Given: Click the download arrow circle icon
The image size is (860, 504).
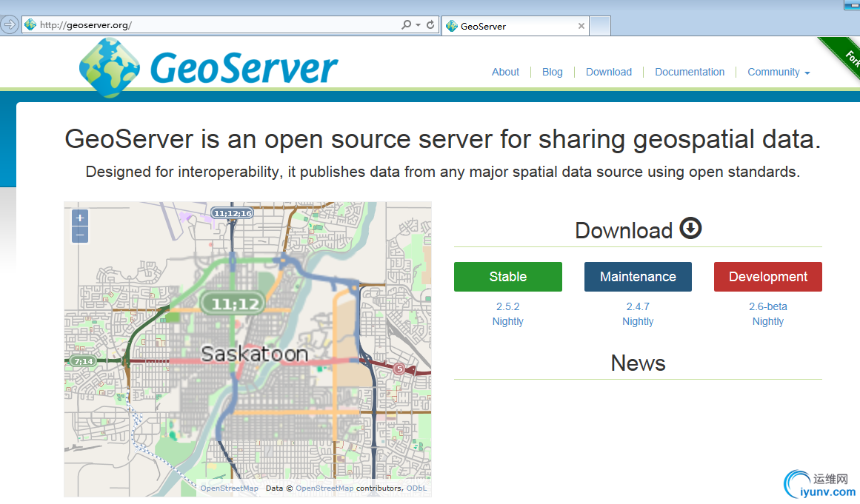Looking at the screenshot, I should coord(690,229).
